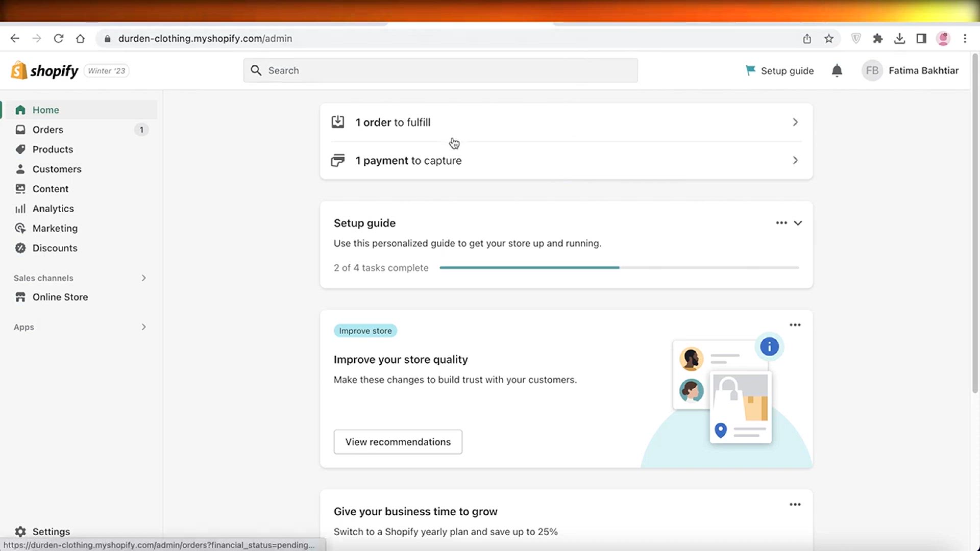The height and width of the screenshot is (551, 980).
Task: Reload the browser page
Action: (58, 38)
